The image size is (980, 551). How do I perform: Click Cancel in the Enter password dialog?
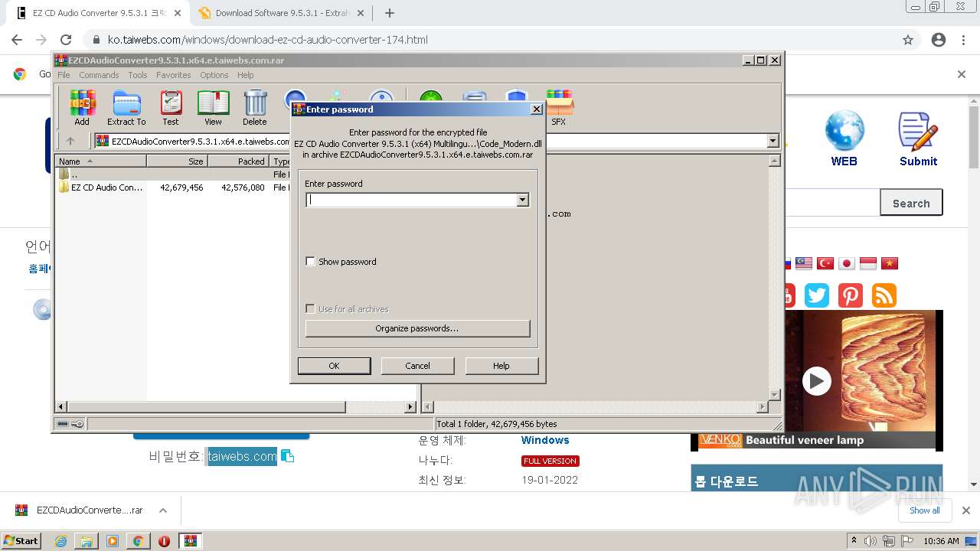[x=417, y=366]
